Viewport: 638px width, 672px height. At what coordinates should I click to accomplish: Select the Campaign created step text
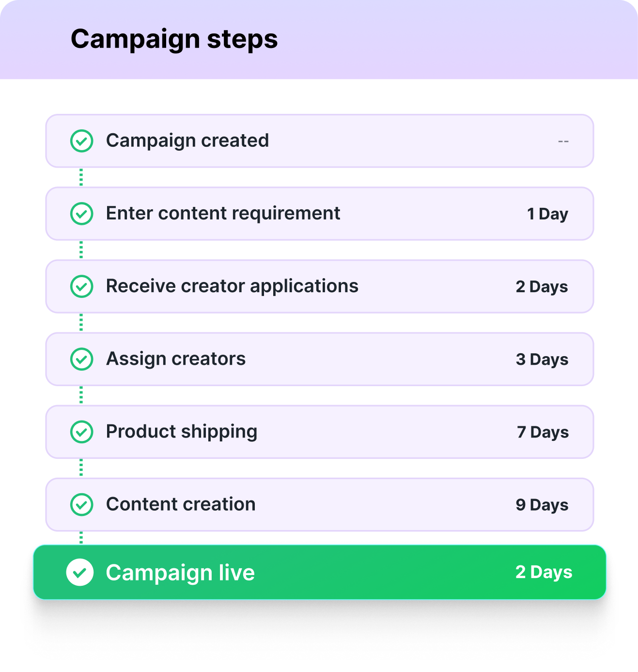pyautogui.click(x=187, y=141)
